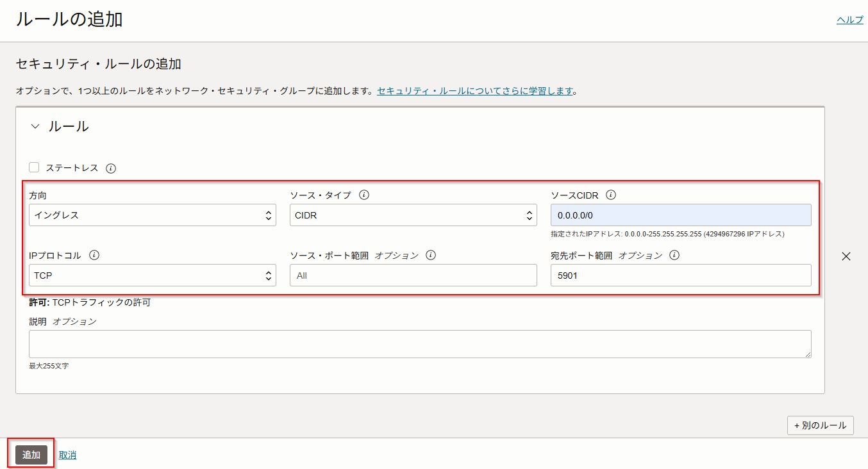Click the 説明 description text area

pos(420,344)
